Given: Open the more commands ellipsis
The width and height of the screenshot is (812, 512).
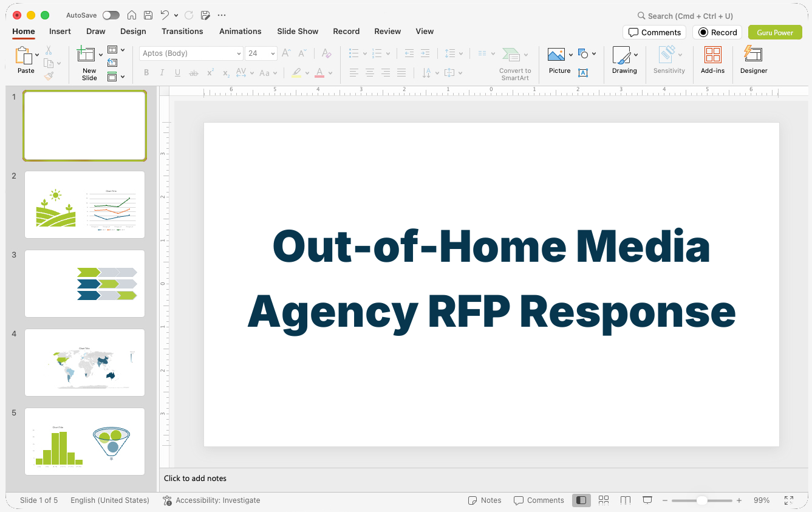Looking at the screenshot, I should (x=222, y=15).
